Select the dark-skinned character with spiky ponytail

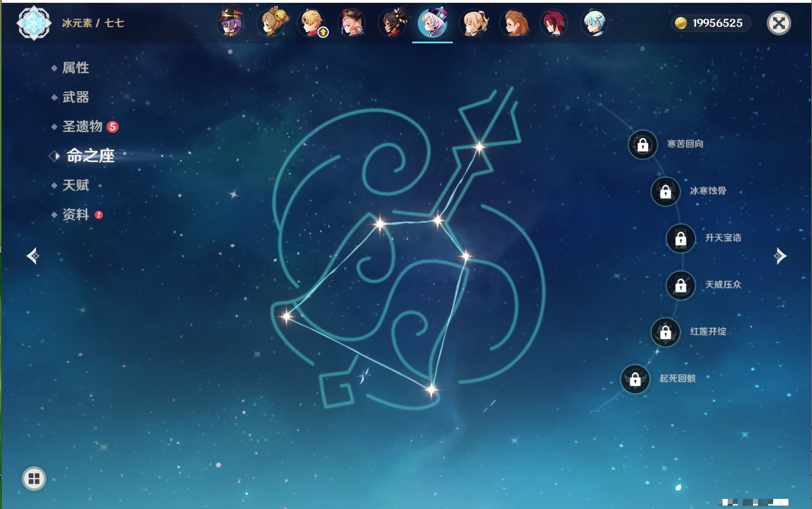point(393,22)
